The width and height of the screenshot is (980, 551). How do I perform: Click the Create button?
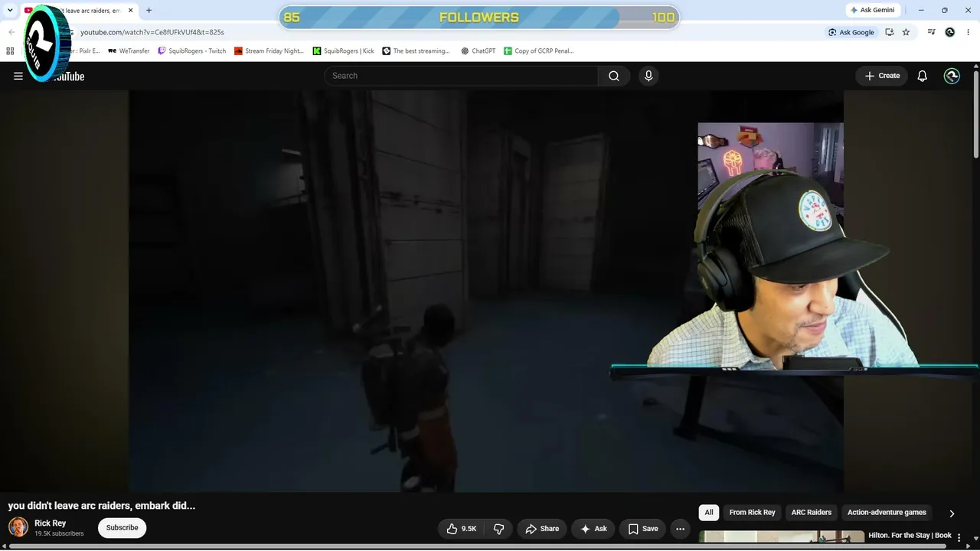click(882, 76)
